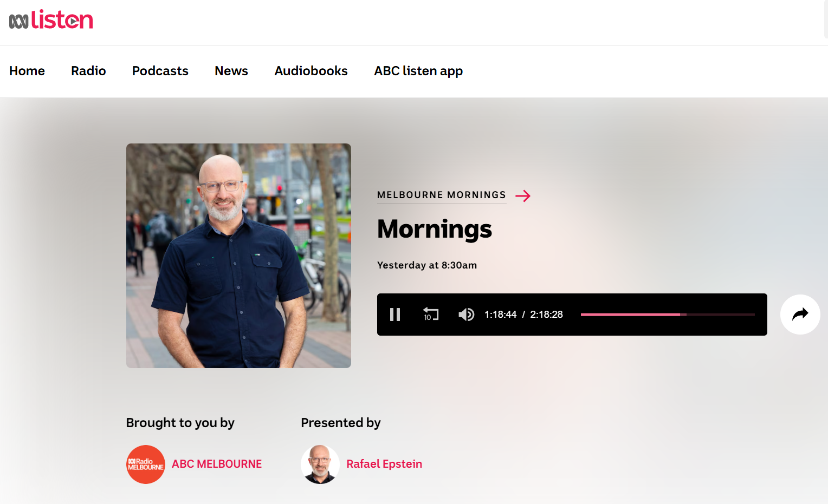Go to Home tab

(27, 71)
